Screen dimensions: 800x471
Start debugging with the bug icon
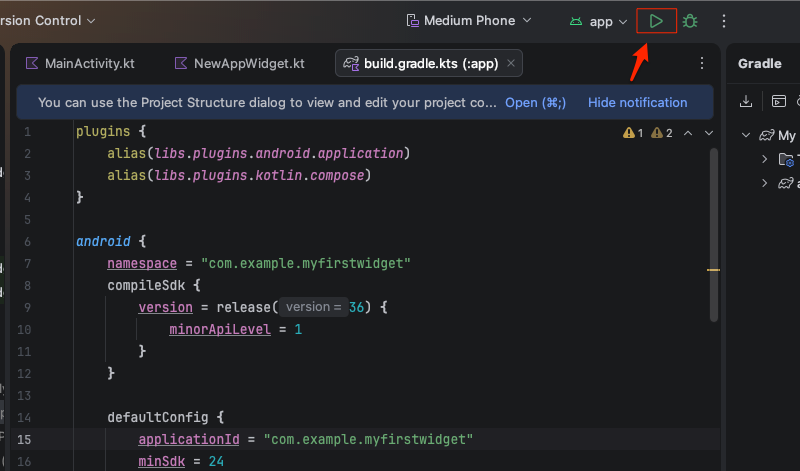pyautogui.click(x=690, y=21)
